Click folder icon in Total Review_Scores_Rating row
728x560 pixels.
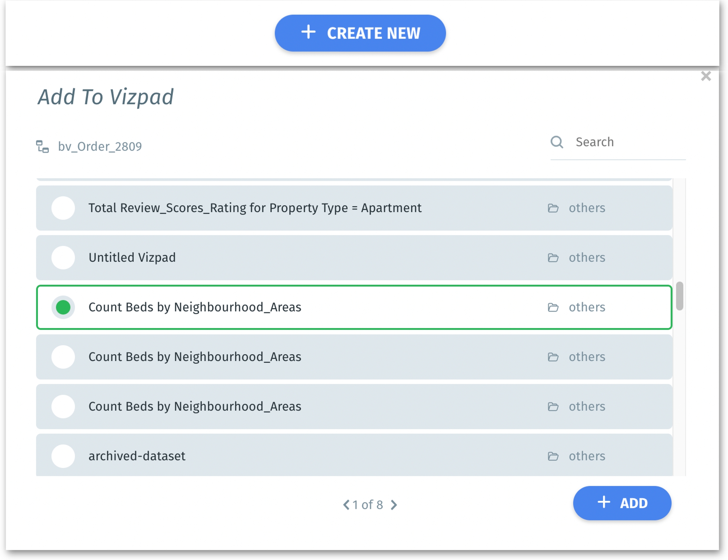(553, 208)
